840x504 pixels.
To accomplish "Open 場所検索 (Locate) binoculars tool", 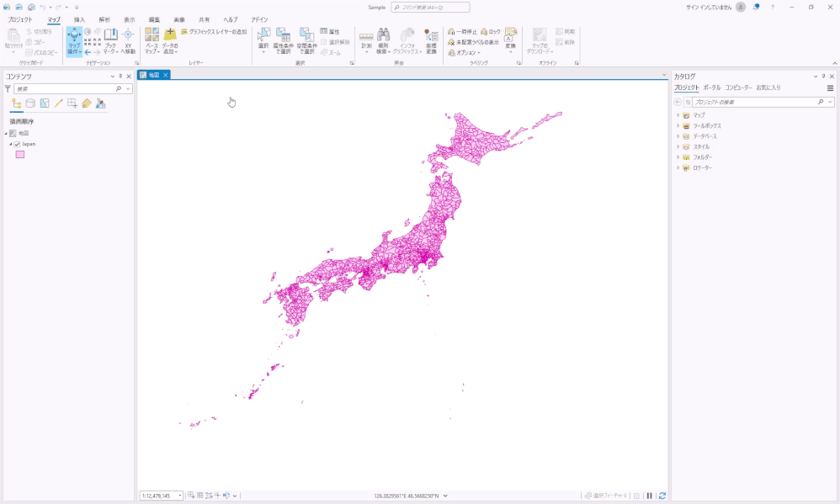I will tap(383, 40).
